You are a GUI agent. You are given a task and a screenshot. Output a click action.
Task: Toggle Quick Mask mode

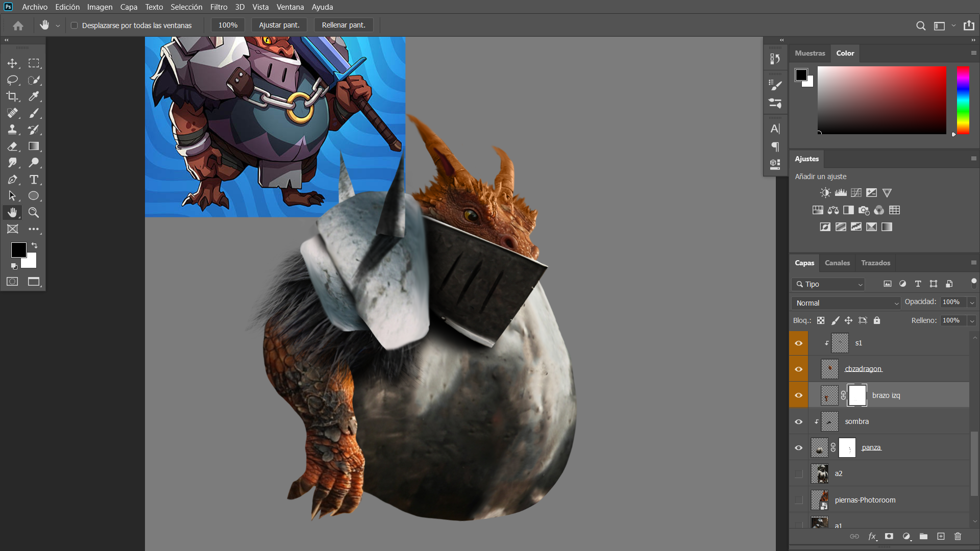click(x=12, y=282)
